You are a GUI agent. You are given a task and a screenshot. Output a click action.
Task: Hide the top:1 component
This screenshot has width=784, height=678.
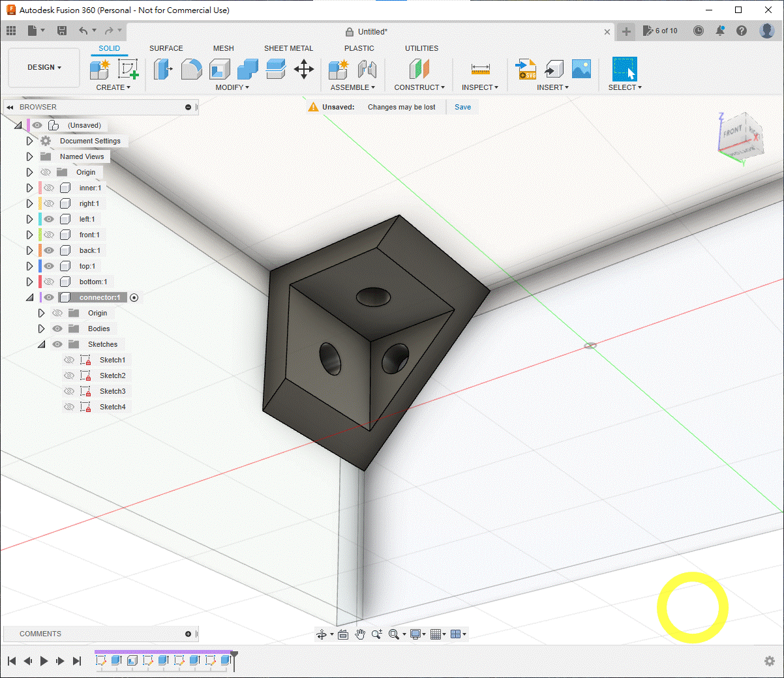pos(49,266)
